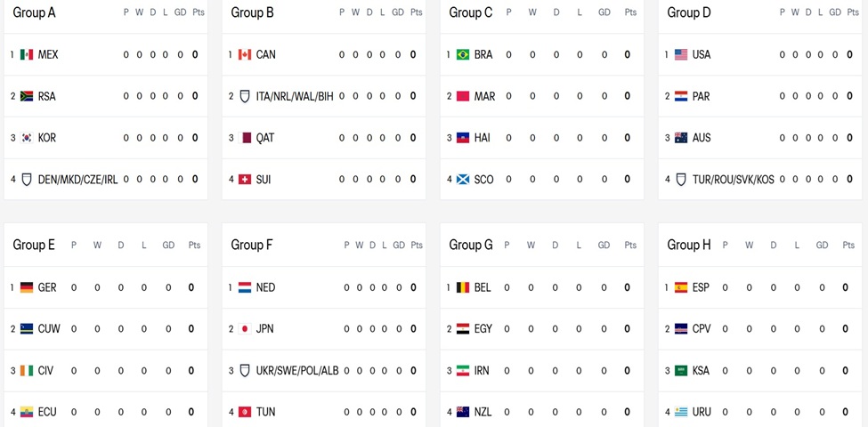868x427 pixels.
Task: Click the South Korea flag icon
Action: tap(27, 138)
